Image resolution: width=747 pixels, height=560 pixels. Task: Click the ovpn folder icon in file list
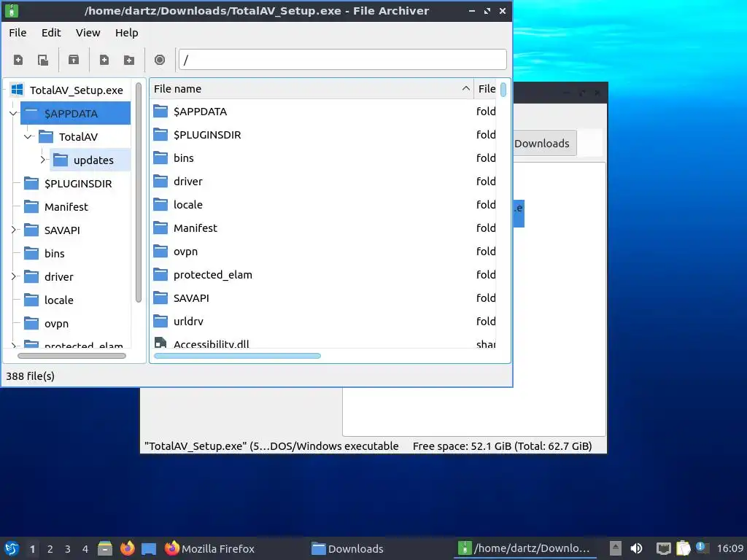tap(160, 252)
